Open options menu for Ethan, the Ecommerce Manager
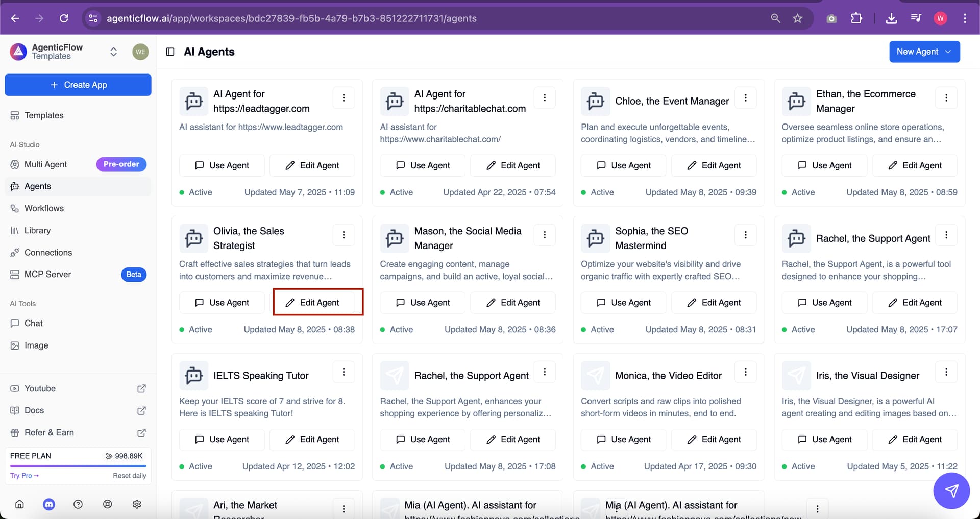 tap(946, 97)
